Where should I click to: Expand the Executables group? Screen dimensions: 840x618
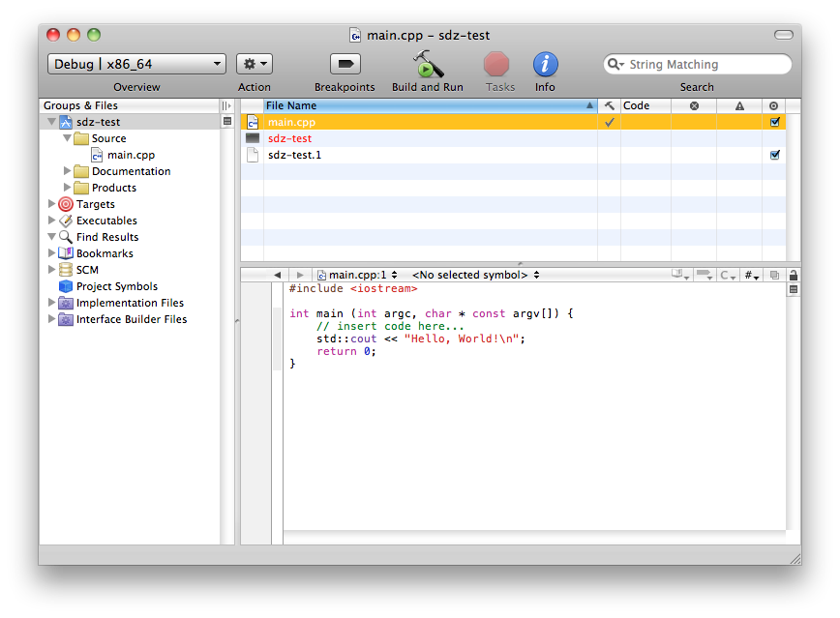[x=51, y=221]
